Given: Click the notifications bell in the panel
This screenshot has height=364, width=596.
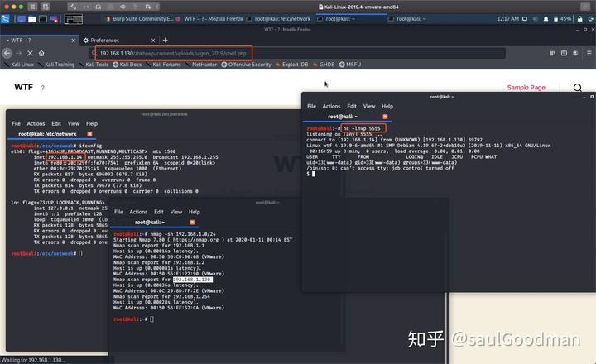Looking at the screenshot, I should coord(546,19).
